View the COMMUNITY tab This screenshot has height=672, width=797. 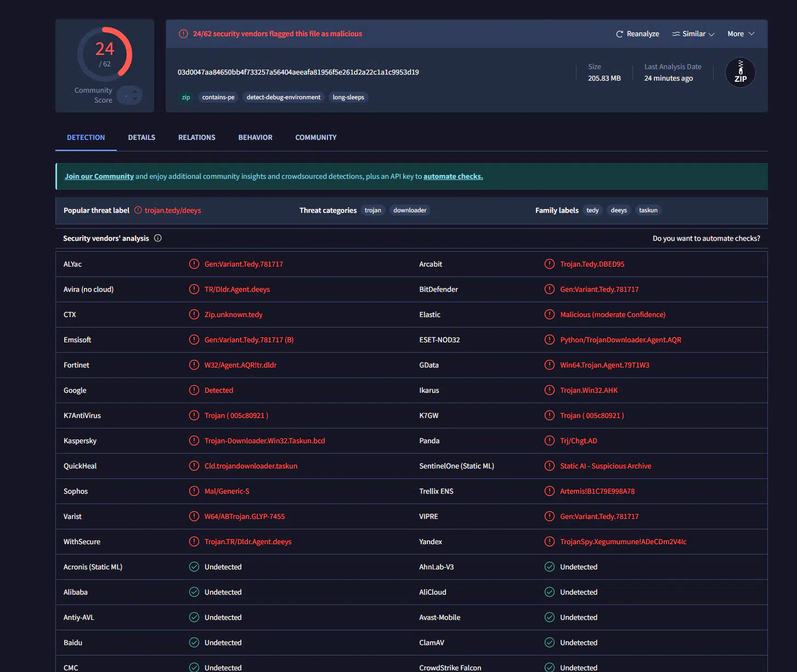(316, 138)
